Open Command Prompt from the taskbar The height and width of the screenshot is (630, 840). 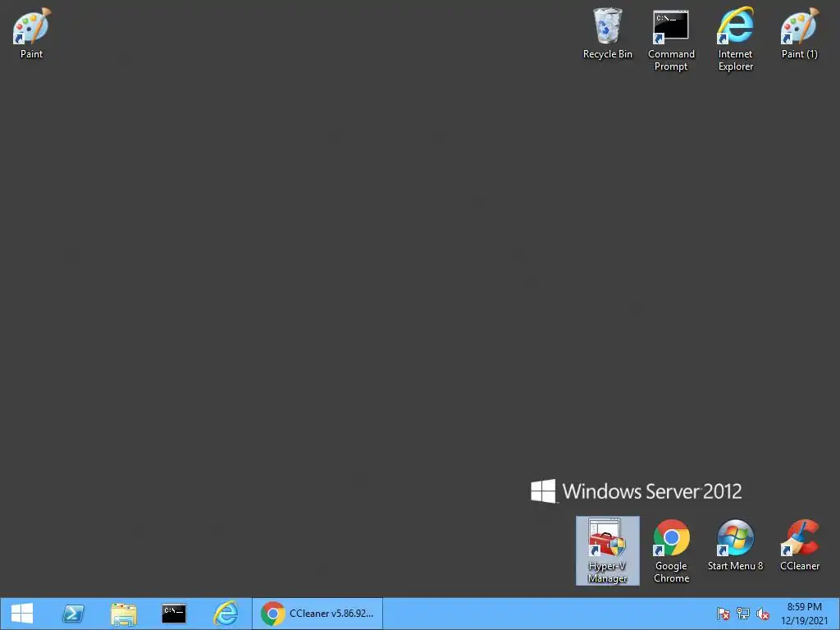click(x=174, y=614)
